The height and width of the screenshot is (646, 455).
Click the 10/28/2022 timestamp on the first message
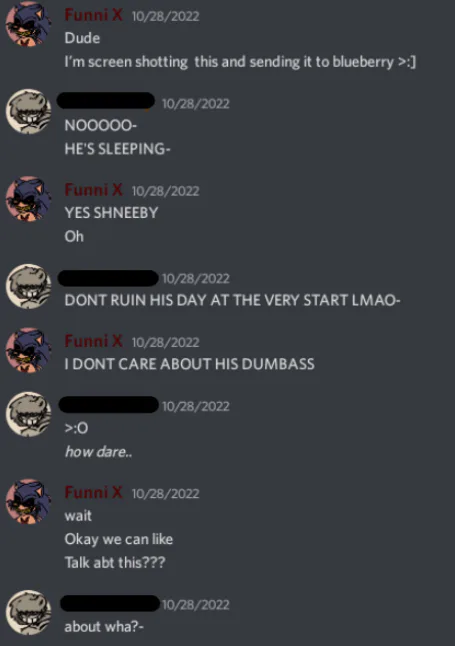[x=165, y=16]
